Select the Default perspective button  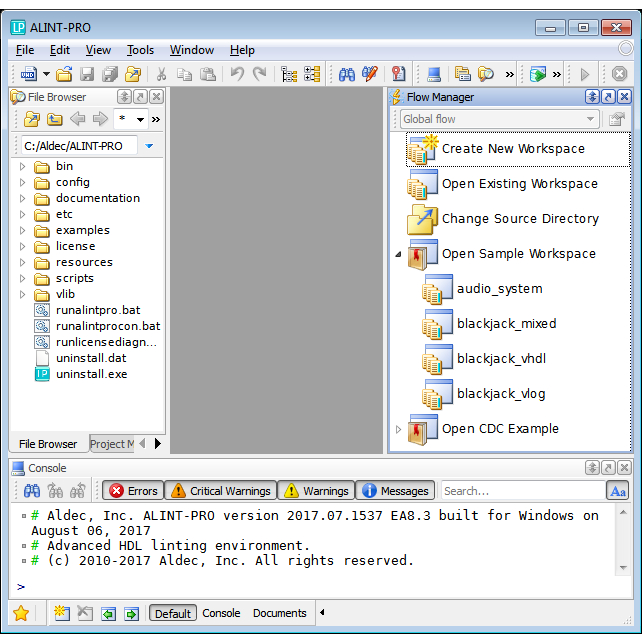click(173, 613)
